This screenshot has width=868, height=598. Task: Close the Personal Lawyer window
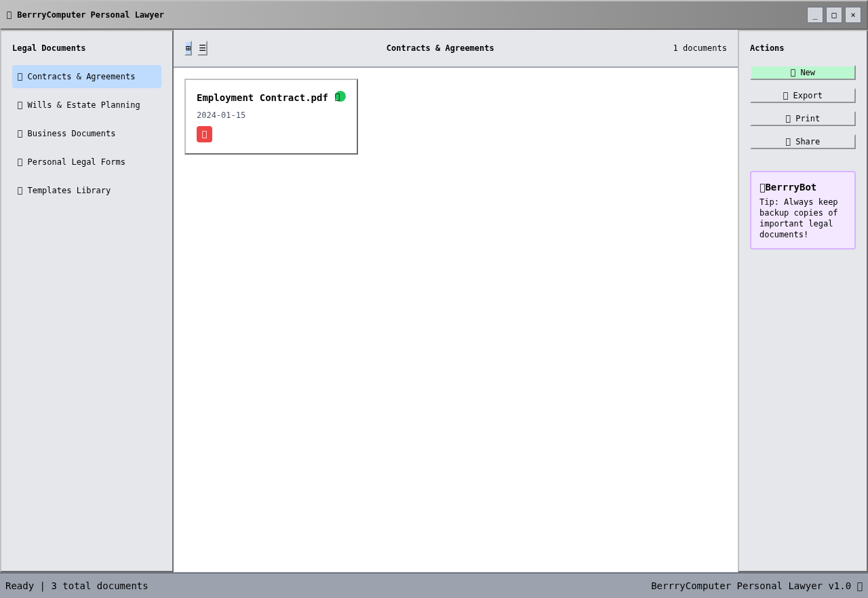[x=852, y=15]
